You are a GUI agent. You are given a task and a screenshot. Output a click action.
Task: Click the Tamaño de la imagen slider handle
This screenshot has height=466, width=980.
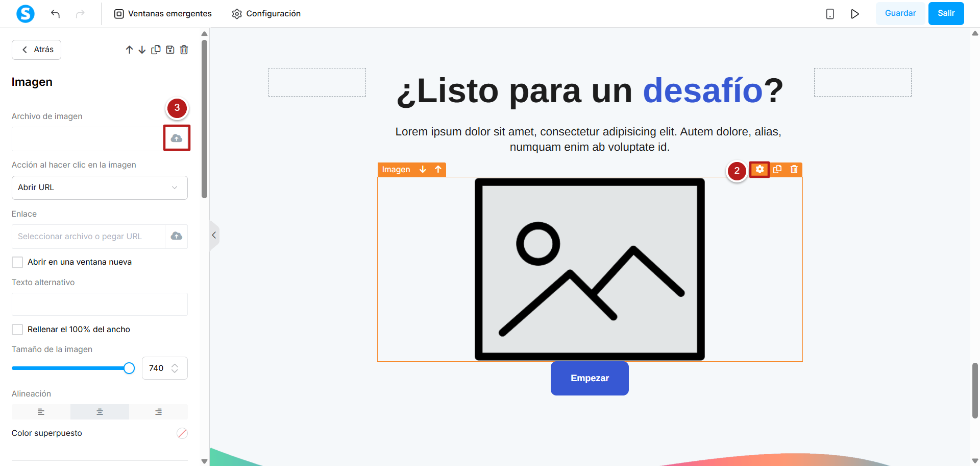[129, 368]
